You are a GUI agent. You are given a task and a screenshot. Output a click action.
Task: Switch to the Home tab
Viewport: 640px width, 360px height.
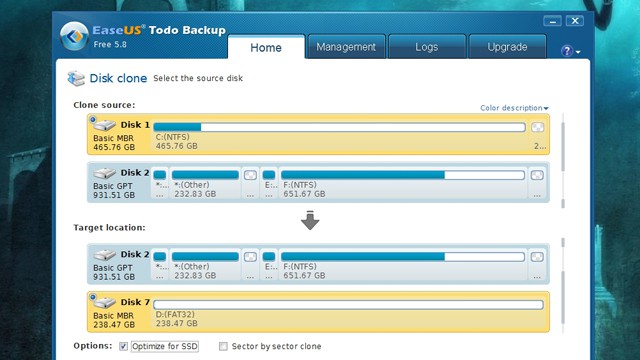[266, 47]
